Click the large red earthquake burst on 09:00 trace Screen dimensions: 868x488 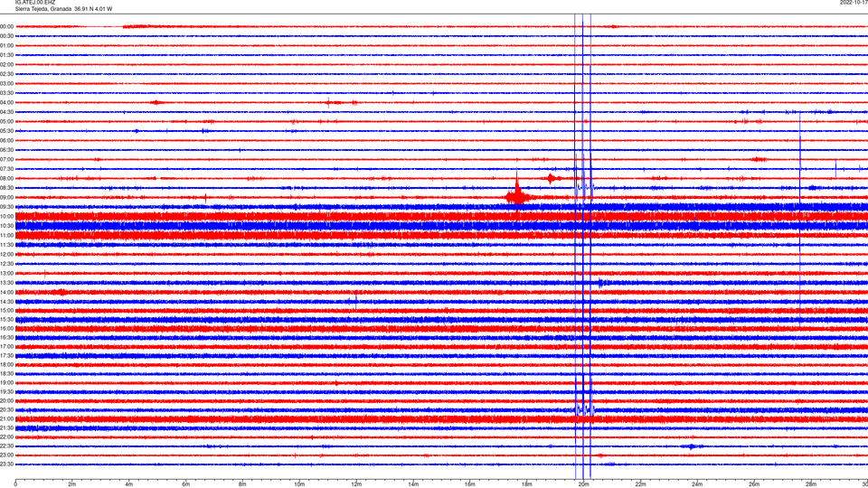[517, 195]
